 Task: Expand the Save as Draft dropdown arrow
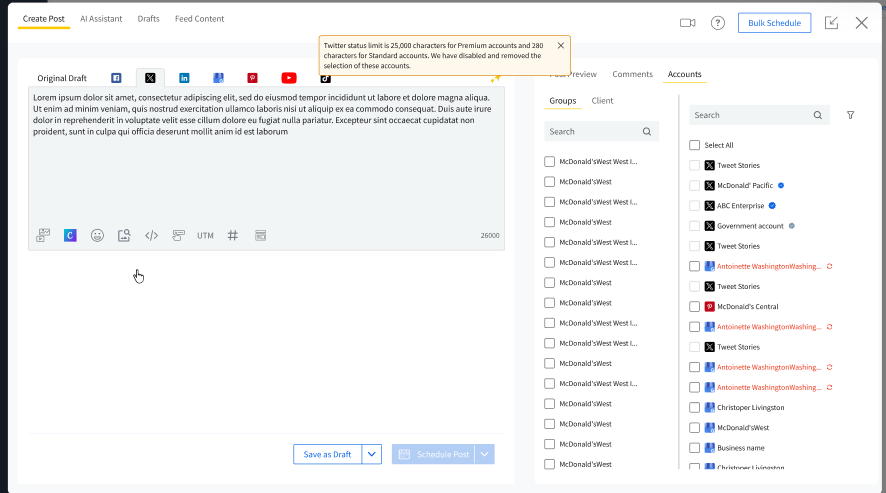[x=372, y=454]
